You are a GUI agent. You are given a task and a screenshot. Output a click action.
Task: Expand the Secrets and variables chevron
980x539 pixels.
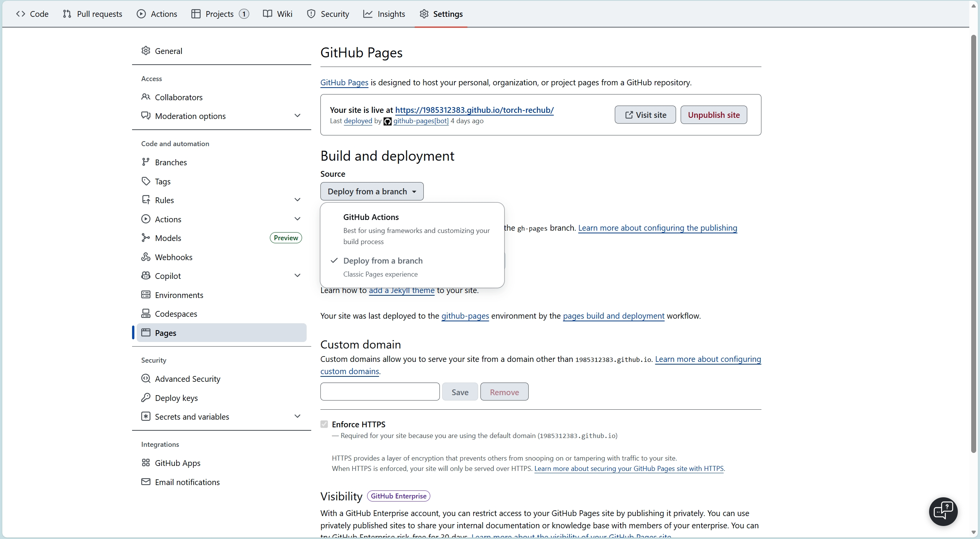coord(297,417)
